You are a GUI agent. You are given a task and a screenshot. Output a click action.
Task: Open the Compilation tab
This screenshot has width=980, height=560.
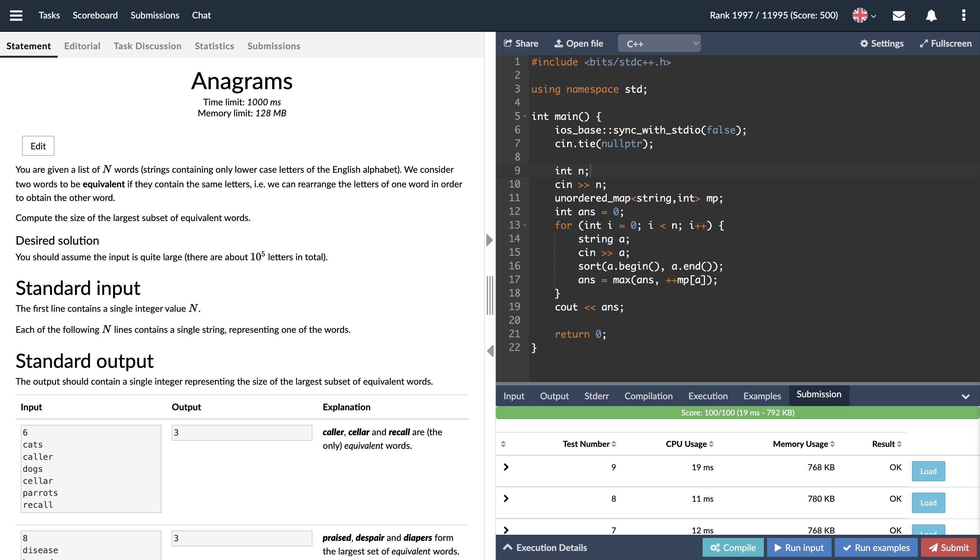tap(648, 396)
